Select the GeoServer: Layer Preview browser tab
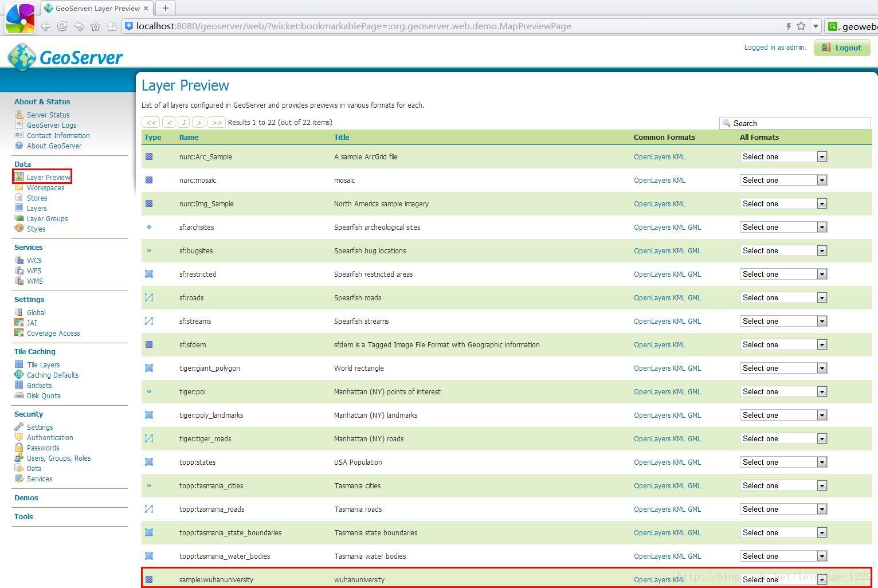The image size is (878, 588). tap(97, 8)
